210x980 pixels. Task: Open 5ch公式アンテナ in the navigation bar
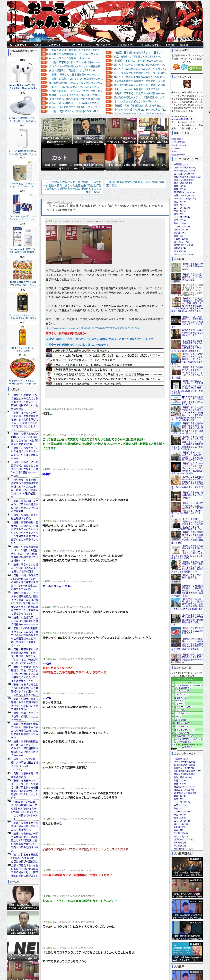(19, 45)
